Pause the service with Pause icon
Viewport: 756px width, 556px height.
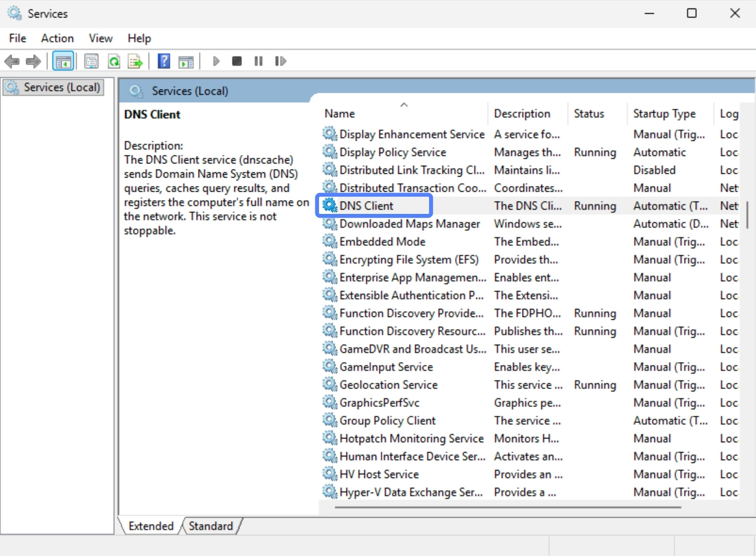258,61
